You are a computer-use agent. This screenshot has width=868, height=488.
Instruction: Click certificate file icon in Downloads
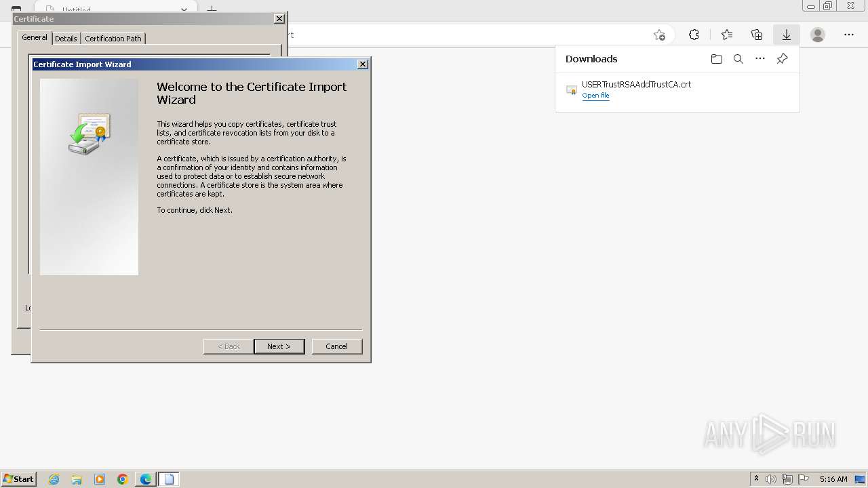[572, 89]
